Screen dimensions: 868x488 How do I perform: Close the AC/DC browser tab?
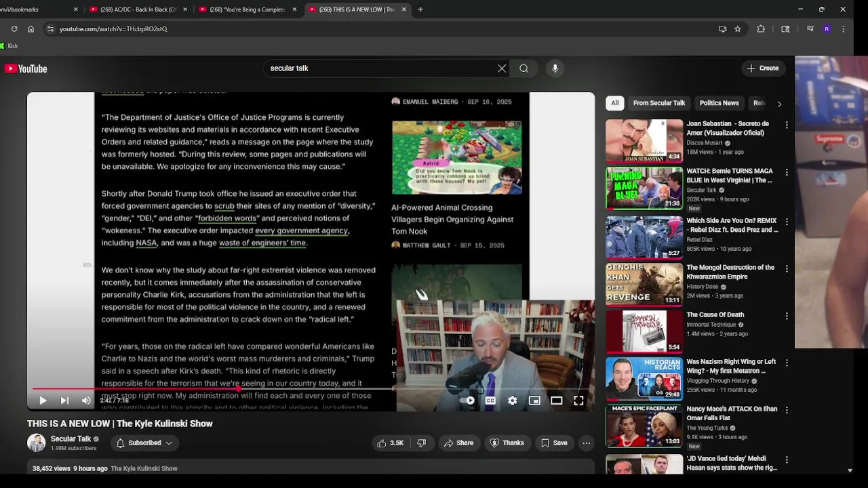[x=185, y=9]
